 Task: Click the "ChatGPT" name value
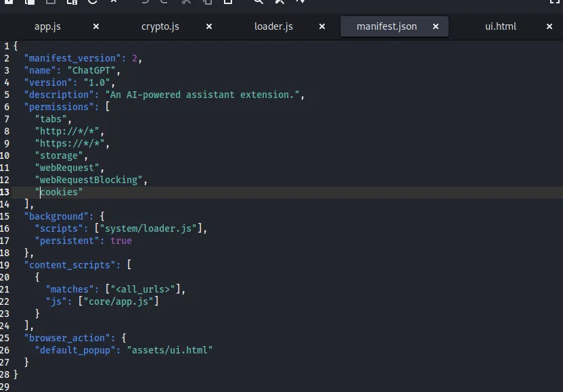[91, 71]
